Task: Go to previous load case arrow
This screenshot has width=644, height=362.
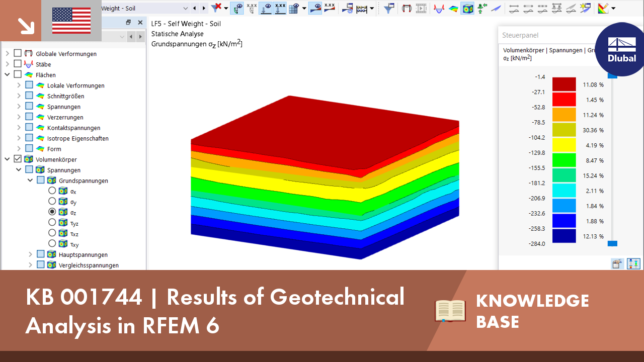Action: (x=195, y=8)
